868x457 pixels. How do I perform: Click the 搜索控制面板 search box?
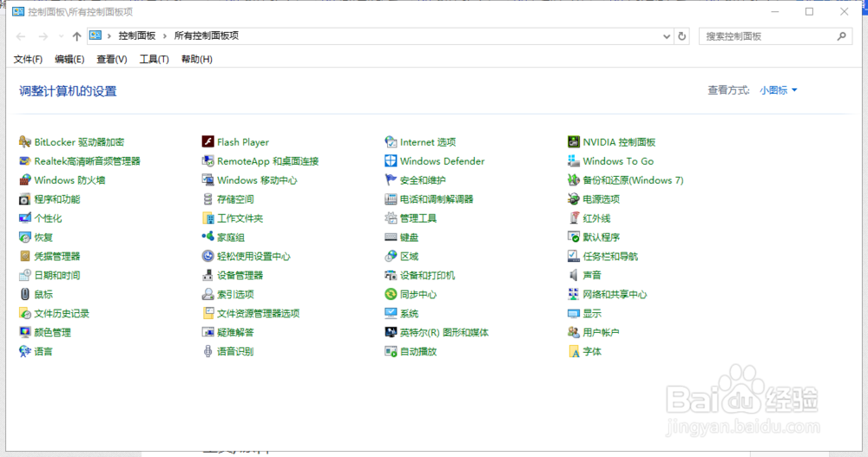(x=775, y=36)
